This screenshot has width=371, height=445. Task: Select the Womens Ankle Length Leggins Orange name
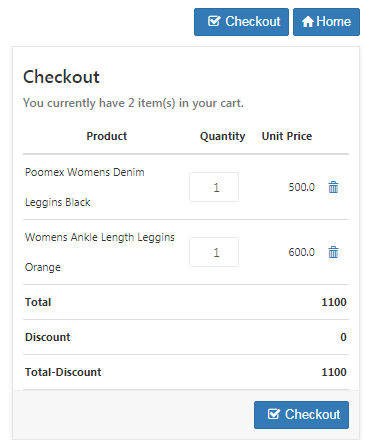click(x=100, y=252)
